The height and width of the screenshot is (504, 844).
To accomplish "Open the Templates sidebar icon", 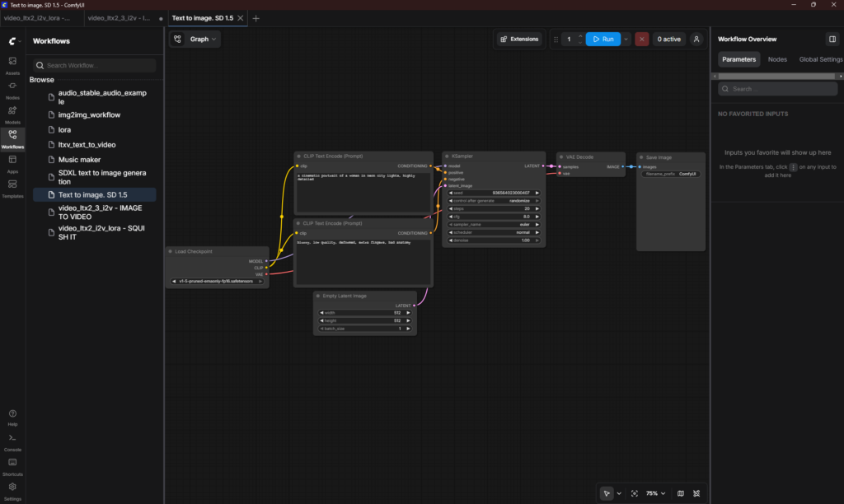I will pyautogui.click(x=12, y=188).
